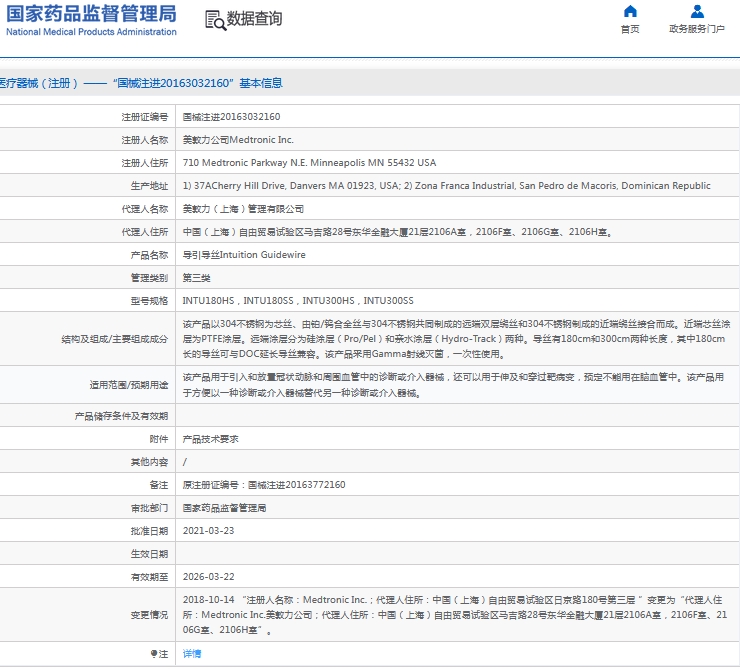Click the 有效期至 row label
740x669 pixels.
[149, 577]
